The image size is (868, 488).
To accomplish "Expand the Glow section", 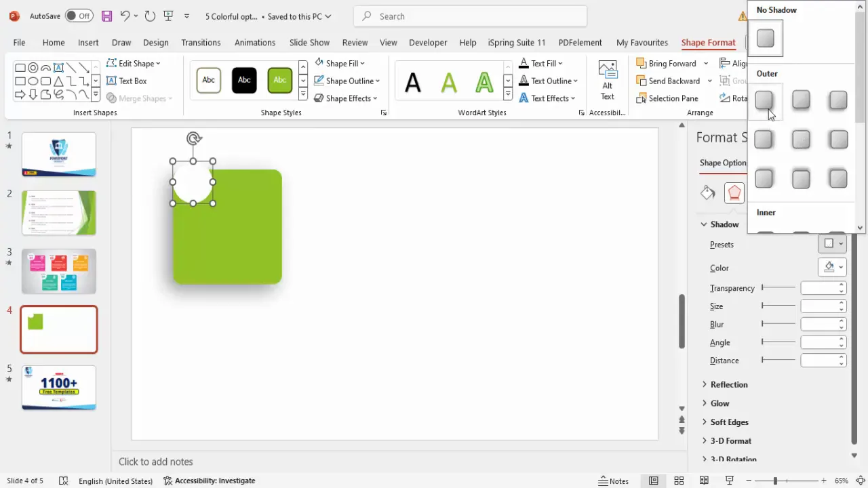I will point(715,403).
